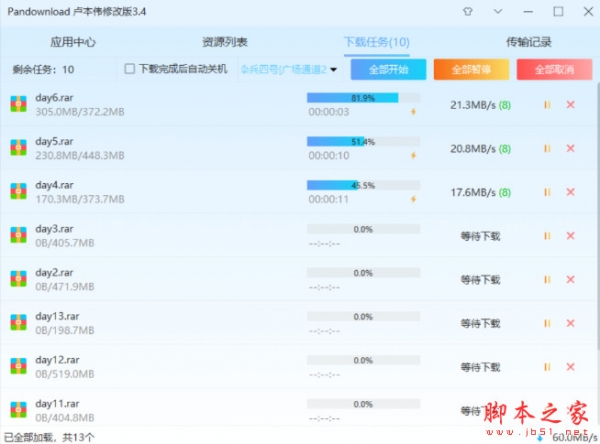Screen dimensions: 600x444
Task: Pause the day2.rar task
Action: (x=547, y=279)
